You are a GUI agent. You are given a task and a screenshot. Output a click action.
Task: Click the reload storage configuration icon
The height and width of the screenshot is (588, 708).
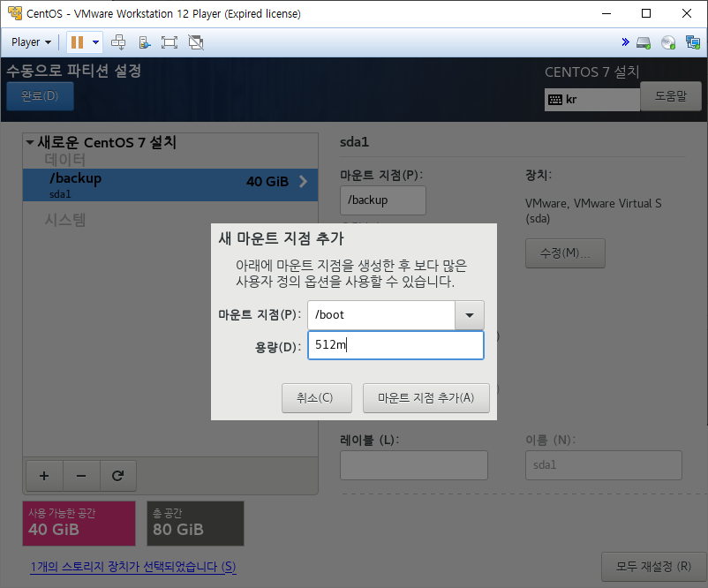(x=117, y=476)
